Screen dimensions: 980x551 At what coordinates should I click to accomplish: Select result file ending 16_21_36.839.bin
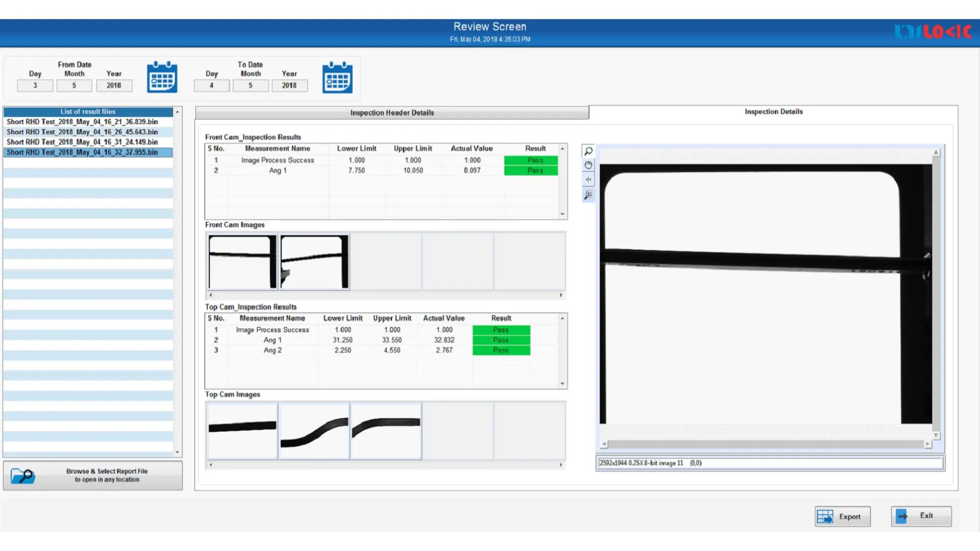[82, 122]
